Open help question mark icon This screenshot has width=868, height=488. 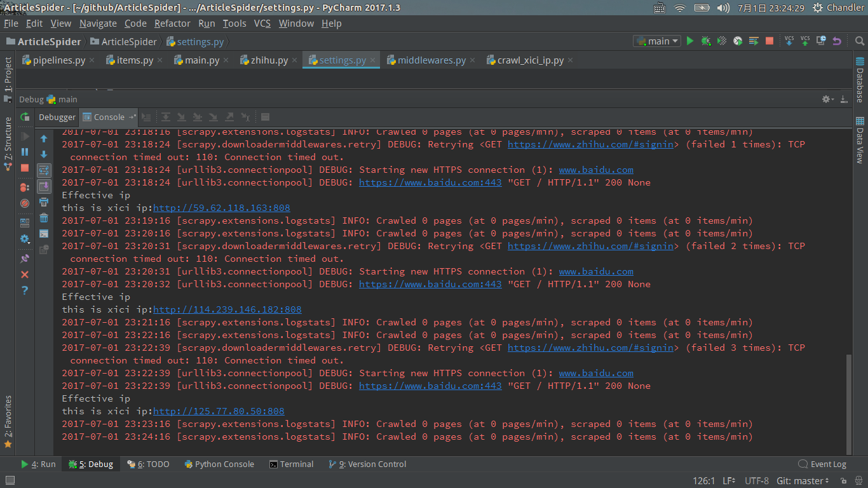(25, 290)
